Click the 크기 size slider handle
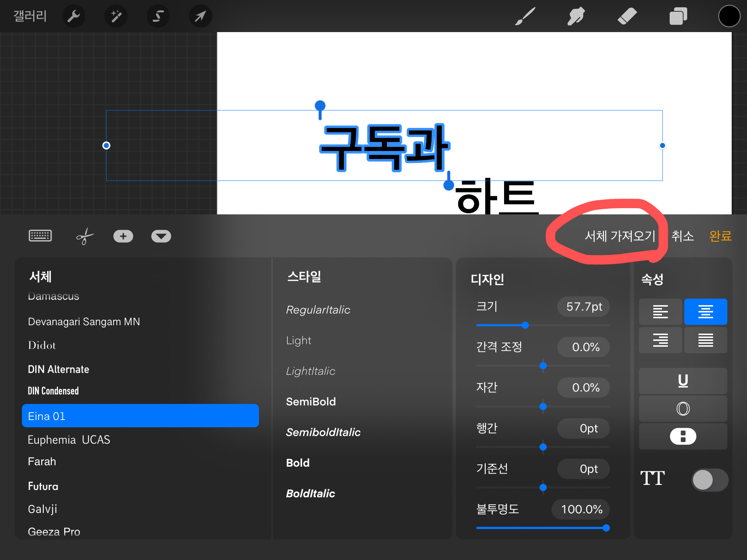The height and width of the screenshot is (560, 747). (525, 325)
